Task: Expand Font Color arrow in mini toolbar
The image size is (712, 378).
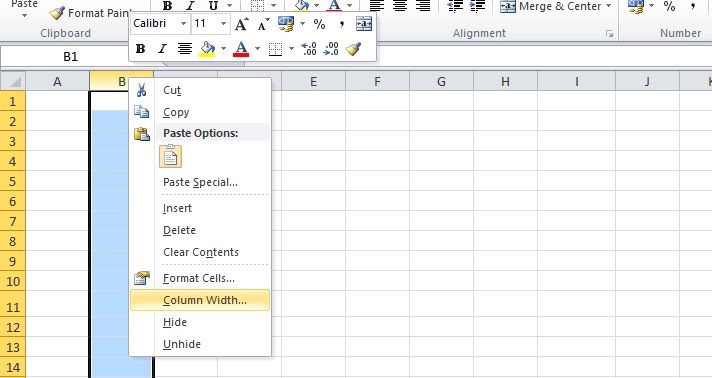Action: tap(257, 49)
